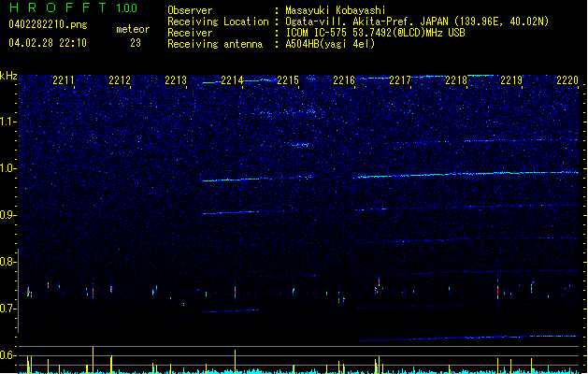The image size is (588, 374).
Task: Click the 2211 time marker
Action: point(63,80)
